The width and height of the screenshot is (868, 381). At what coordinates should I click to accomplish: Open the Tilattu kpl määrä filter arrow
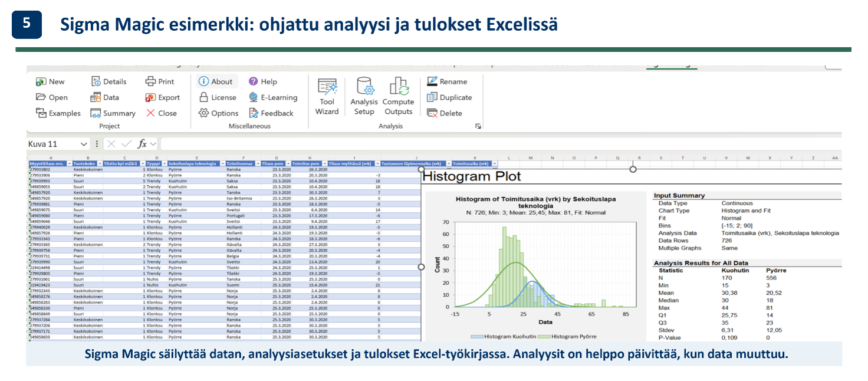[x=142, y=163]
